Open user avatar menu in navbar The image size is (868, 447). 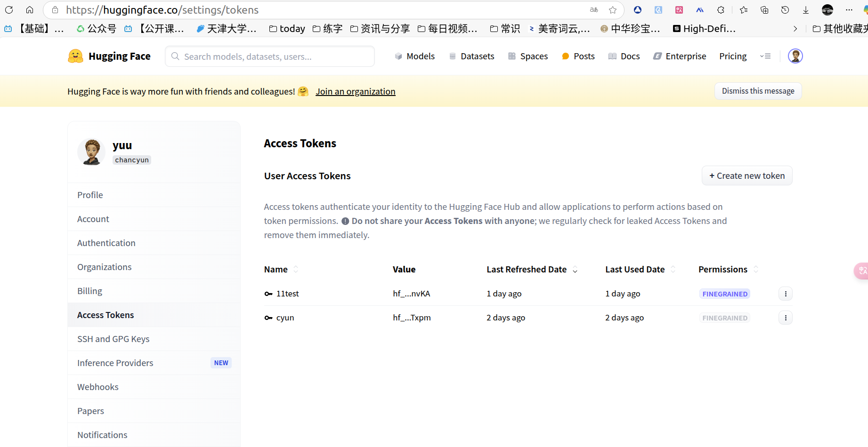(x=795, y=56)
